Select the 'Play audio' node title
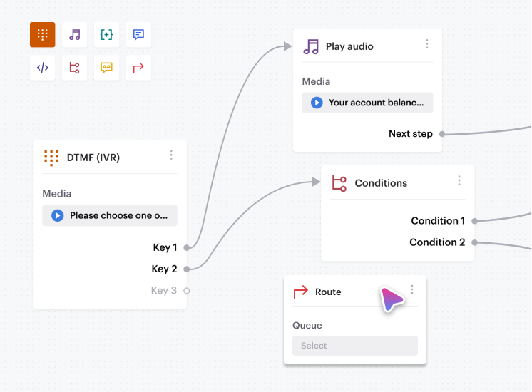This screenshot has width=532, height=392. (349, 46)
